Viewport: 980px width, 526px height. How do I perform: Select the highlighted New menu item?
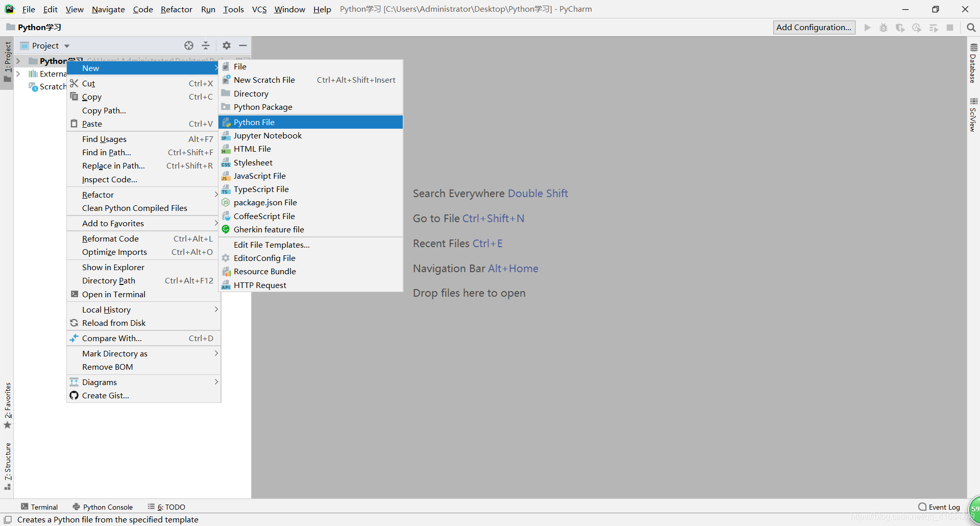tap(143, 68)
